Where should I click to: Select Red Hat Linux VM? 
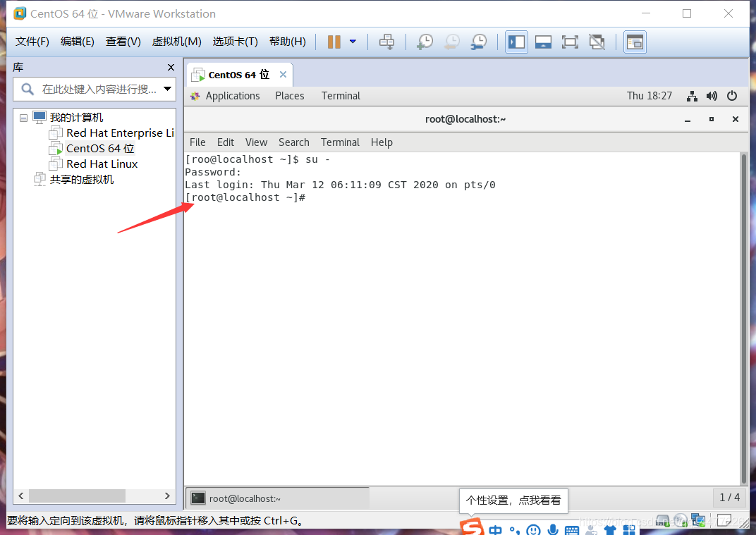point(102,164)
